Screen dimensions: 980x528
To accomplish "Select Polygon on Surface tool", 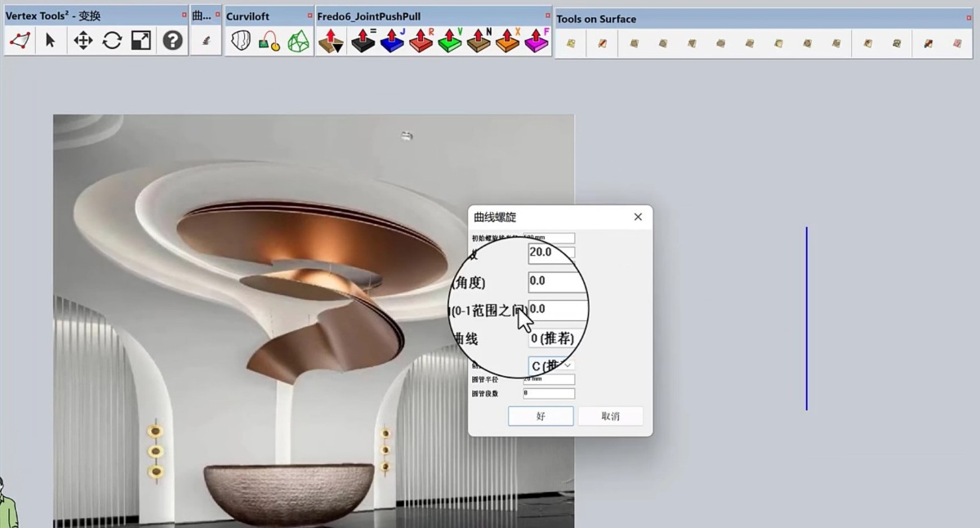I will click(x=692, y=43).
